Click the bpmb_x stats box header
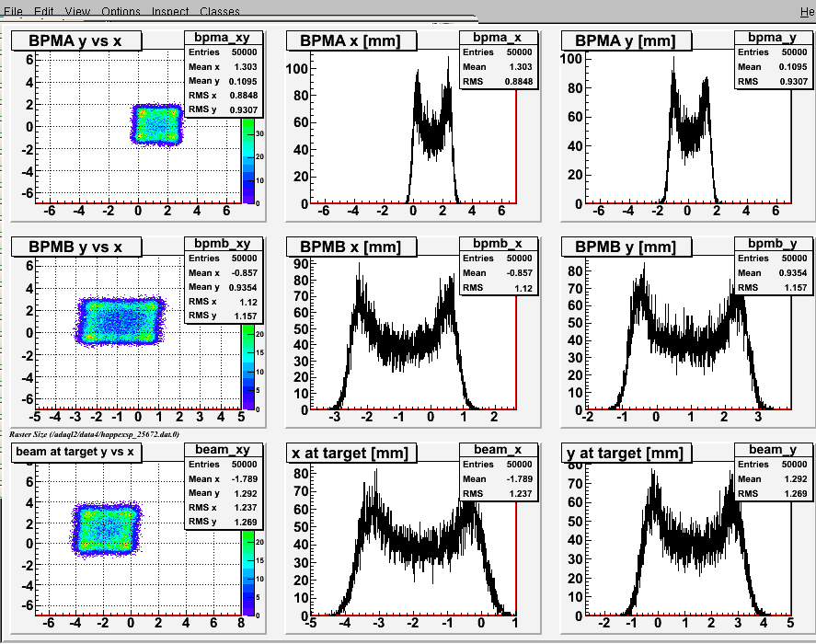 [x=498, y=244]
